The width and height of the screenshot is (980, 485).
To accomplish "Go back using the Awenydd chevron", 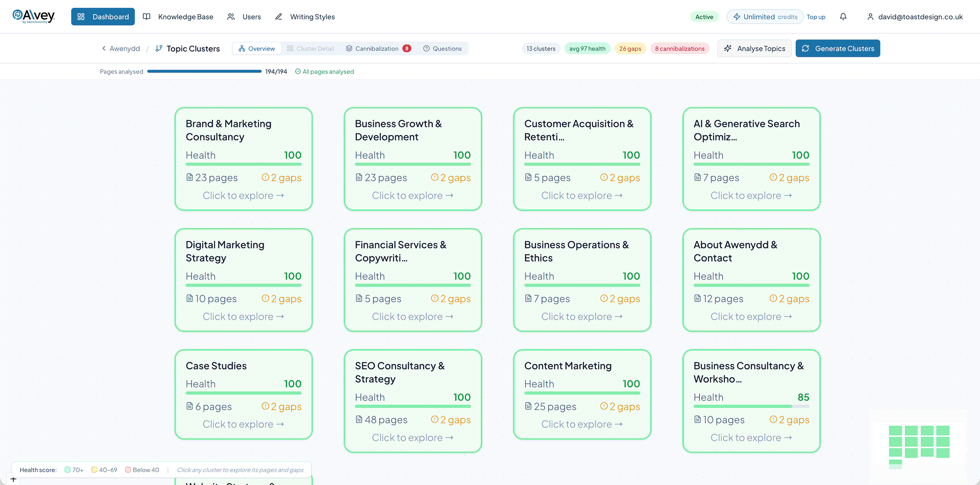I will click(103, 48).
